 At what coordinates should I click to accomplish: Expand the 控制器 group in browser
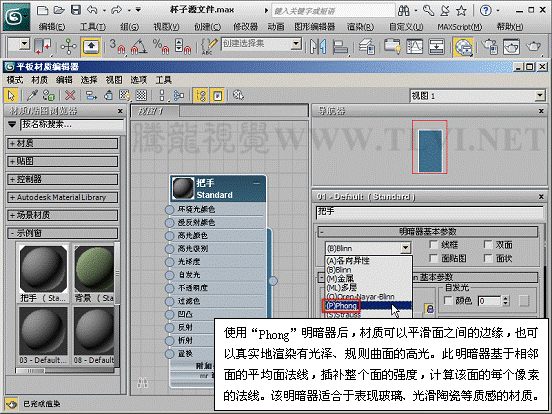click(x=63, y=179)
